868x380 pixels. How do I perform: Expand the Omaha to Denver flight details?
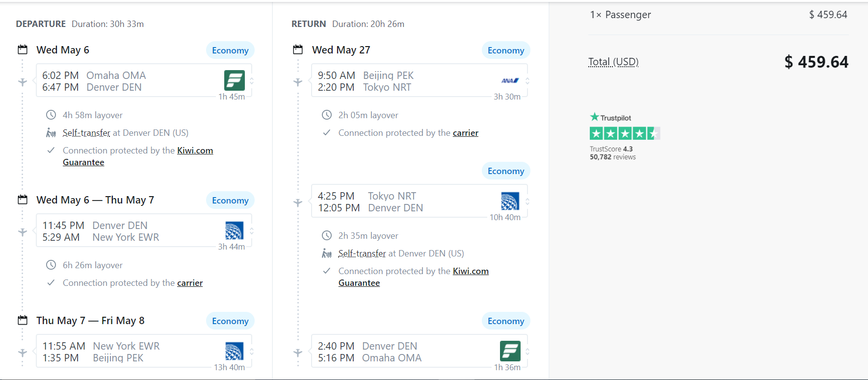252,81
